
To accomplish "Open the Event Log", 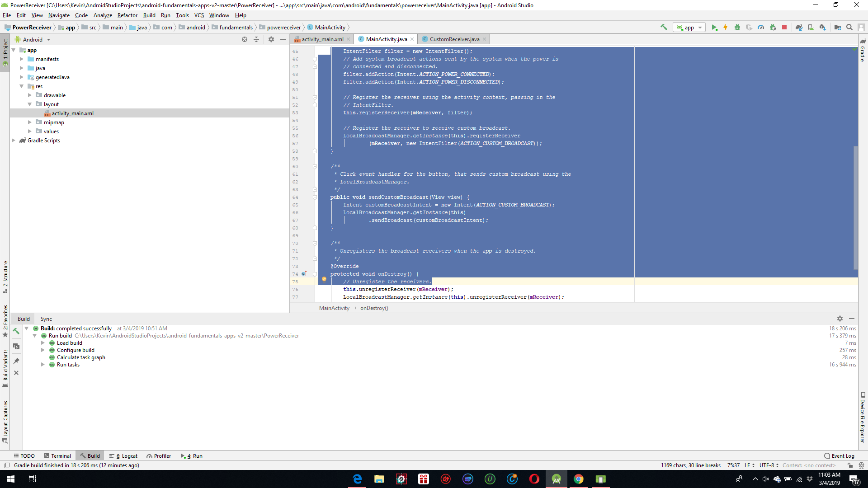I will [x=839, y=456].
